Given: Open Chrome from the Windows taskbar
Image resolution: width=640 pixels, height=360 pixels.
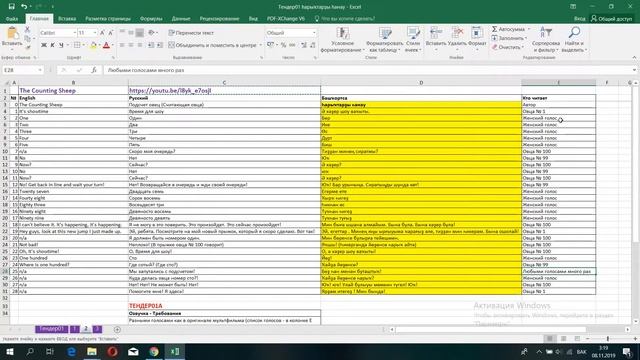Looking at the screenshot, I should 154,351.
